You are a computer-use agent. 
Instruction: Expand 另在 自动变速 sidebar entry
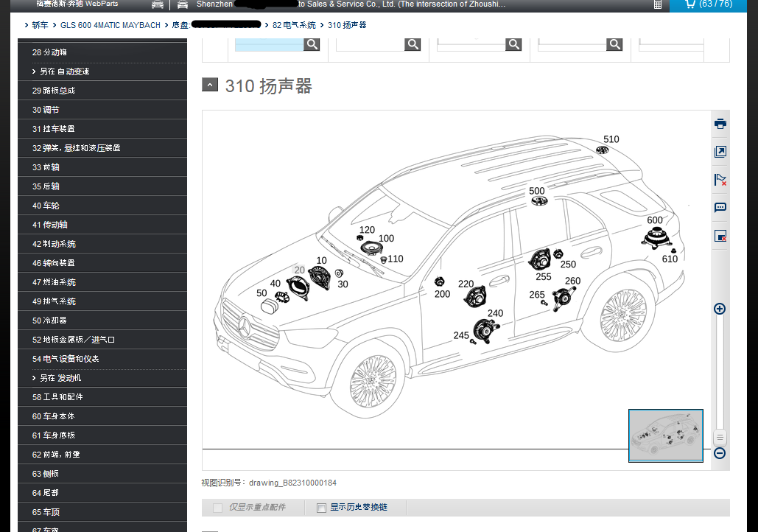pyautogui.click(x=65, y=71)
